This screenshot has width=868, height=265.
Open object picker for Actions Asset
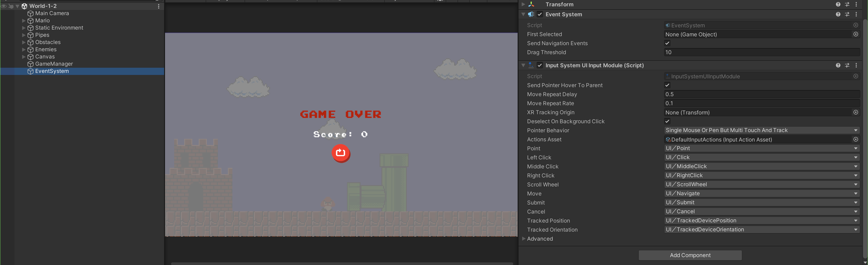pos(856,139)
